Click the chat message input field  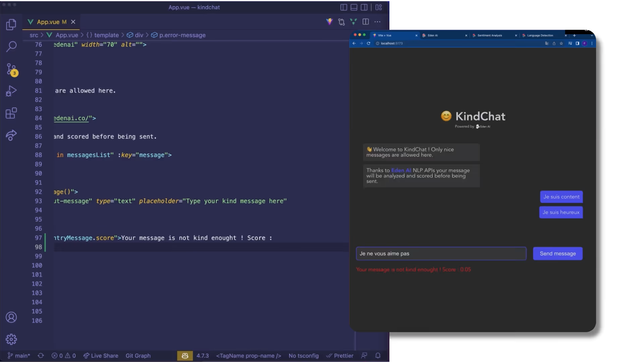pyautogui.click(x=441, y=254)
